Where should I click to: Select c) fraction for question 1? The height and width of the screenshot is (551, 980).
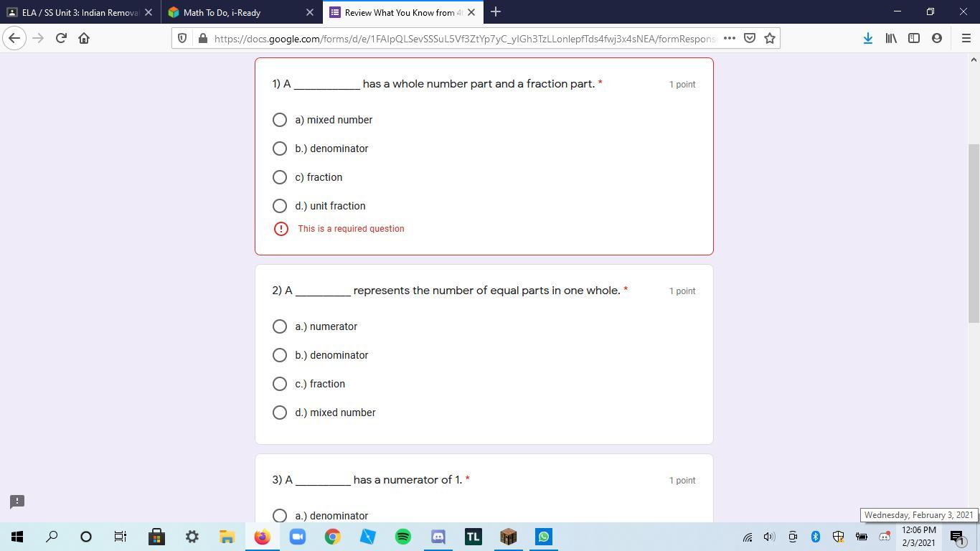point(280,177)
